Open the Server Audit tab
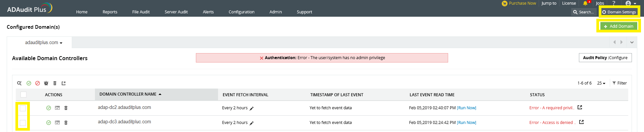The width and height of the screenshot is (644, 132). pyautogui.click(x=176, y=12)
